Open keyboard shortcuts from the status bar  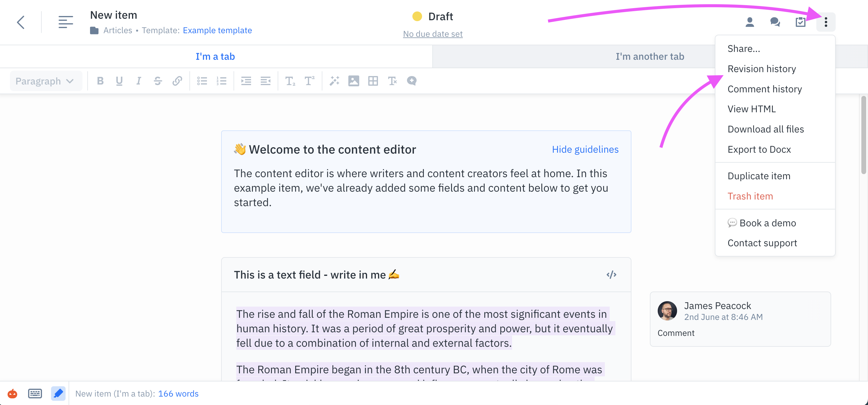35,393
